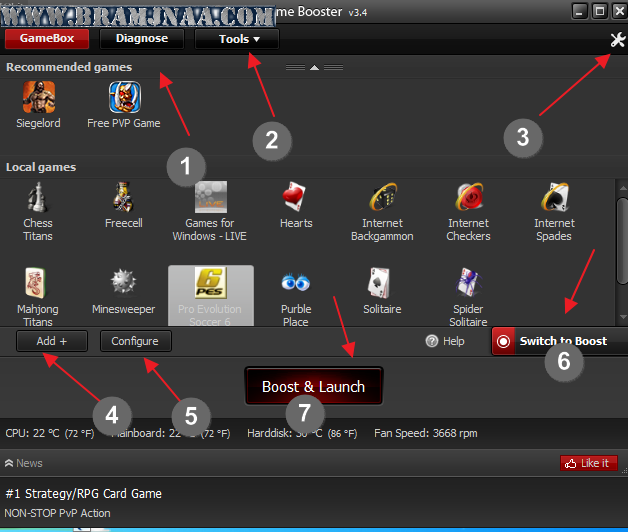Open settings via the wrench icon
This screenshot has height=532, width=628.
[x=616, y=39]
